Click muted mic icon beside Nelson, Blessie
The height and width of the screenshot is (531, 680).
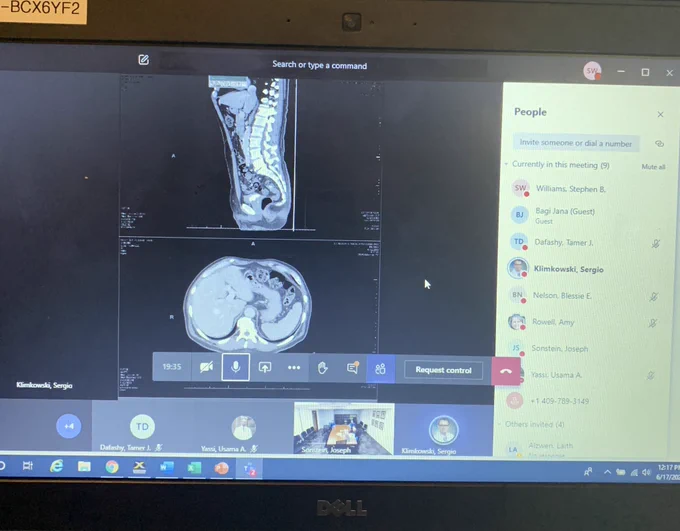pos(654,297)
